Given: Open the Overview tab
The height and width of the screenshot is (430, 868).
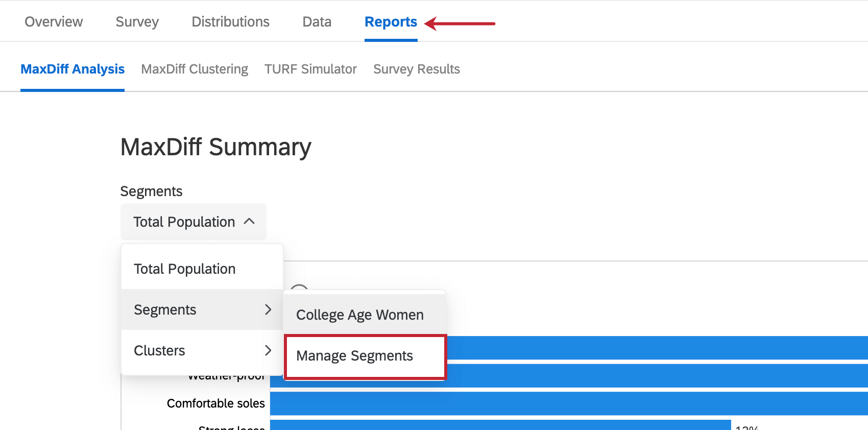Looking at the screenshot, I should [54, 22].
